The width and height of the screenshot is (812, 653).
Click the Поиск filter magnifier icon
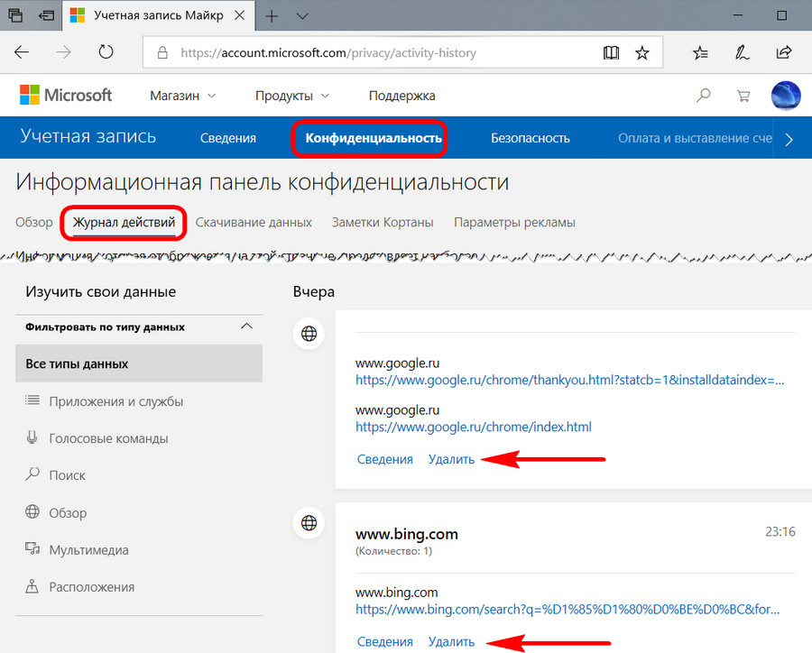32,474
